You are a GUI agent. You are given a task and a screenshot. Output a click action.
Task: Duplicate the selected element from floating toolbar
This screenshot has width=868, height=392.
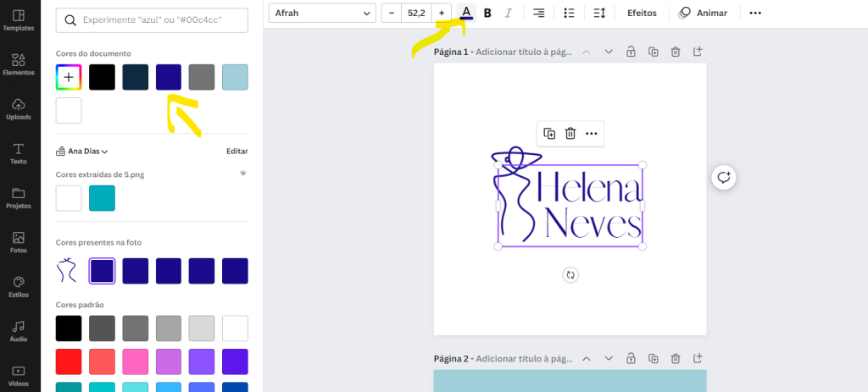click(549, 134)
